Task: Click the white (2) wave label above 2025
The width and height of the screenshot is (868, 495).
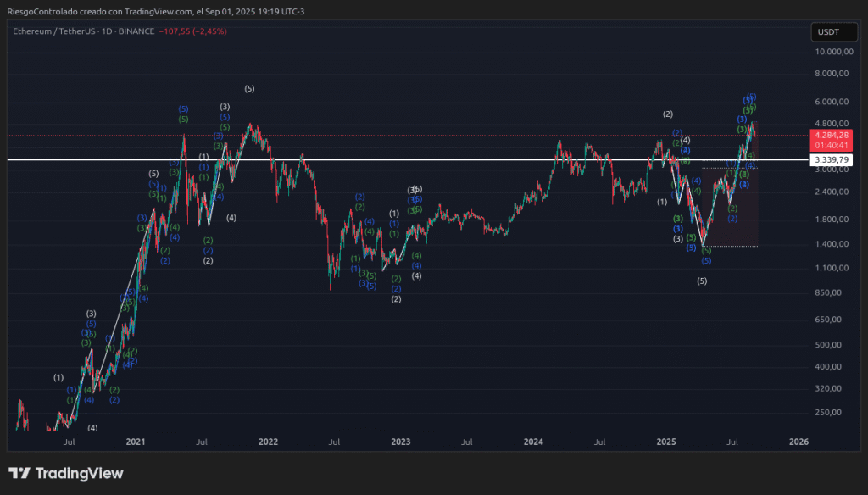Action: pos(668,114)
